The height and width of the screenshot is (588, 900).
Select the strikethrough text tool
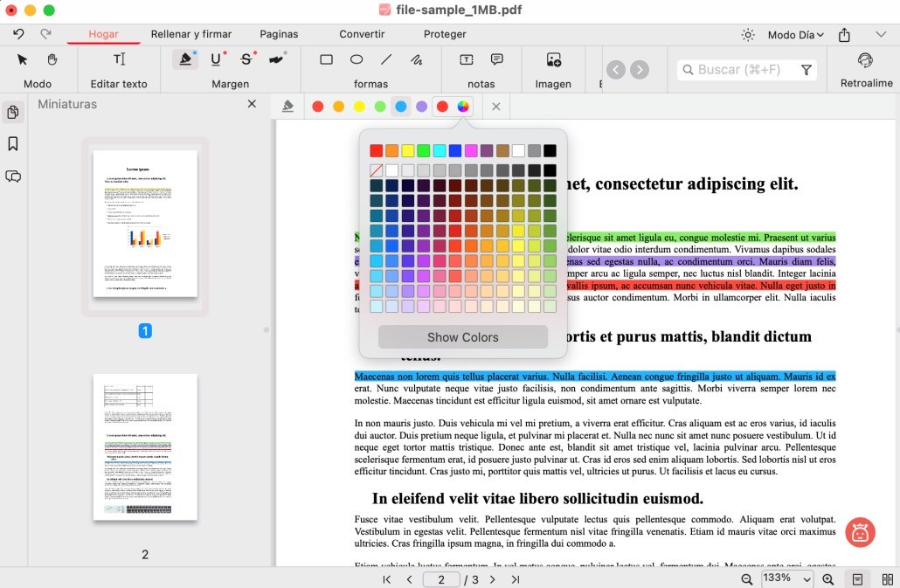click(x=246, y=59)
